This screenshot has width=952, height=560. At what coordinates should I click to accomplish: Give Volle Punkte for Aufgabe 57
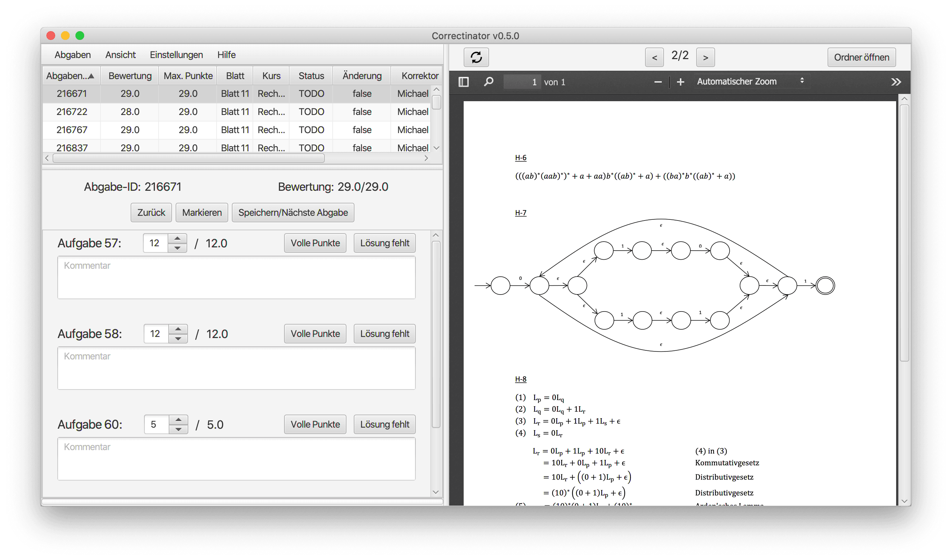pyautogui.click(x=315, y=243)
